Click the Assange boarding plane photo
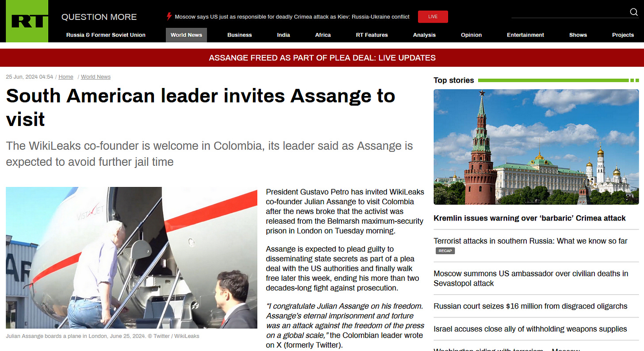The image size is (644, 351). click(131, 258)
